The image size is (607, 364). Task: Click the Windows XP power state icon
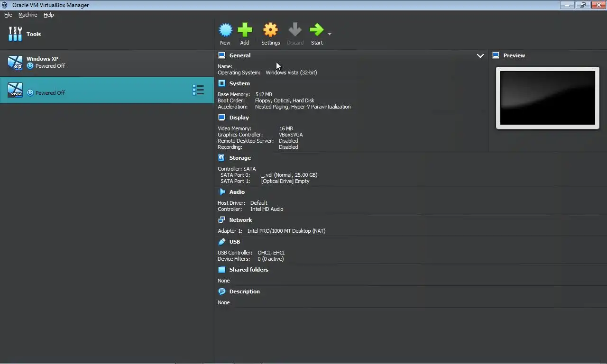click(x=30, y=66)
